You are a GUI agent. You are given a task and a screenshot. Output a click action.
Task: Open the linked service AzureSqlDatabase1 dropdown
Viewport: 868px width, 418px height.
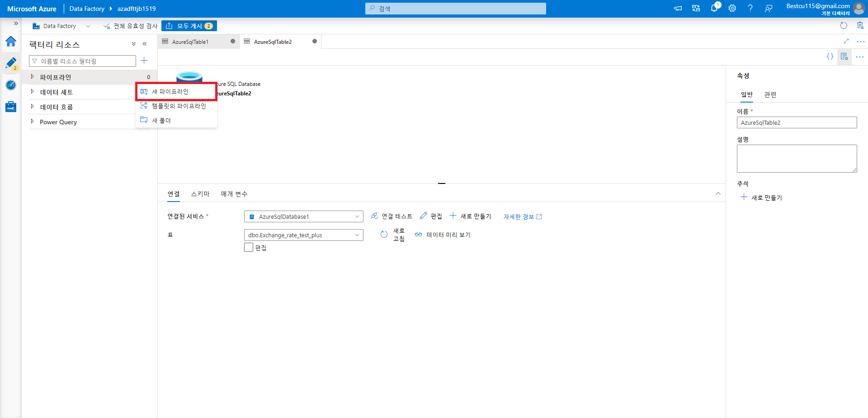tap(304, 216)
